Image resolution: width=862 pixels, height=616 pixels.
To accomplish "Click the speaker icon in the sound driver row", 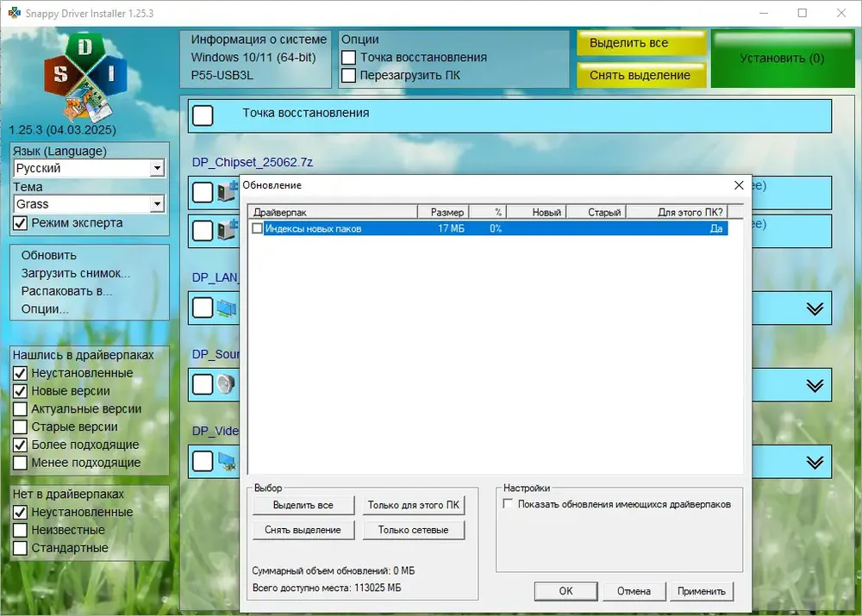I will [227, 385].
